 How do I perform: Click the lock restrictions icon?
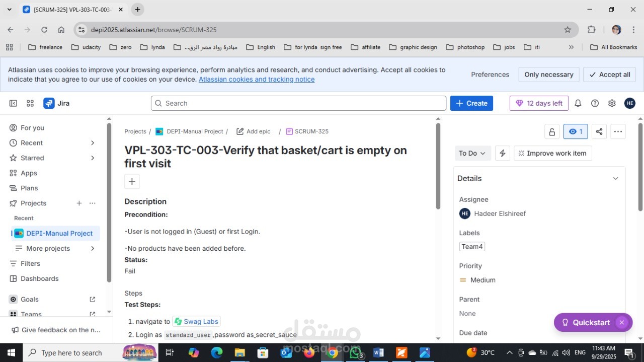pyautogui.click(x=552, y=131)
